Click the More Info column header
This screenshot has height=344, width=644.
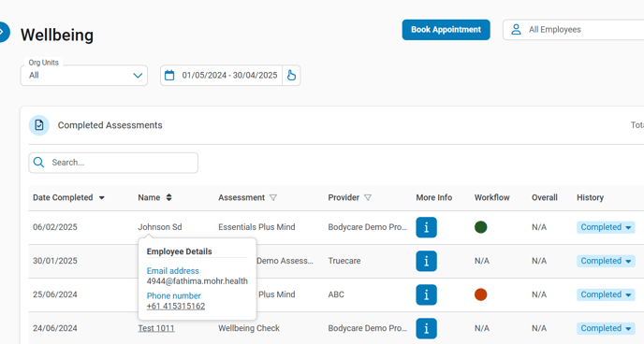434,197
